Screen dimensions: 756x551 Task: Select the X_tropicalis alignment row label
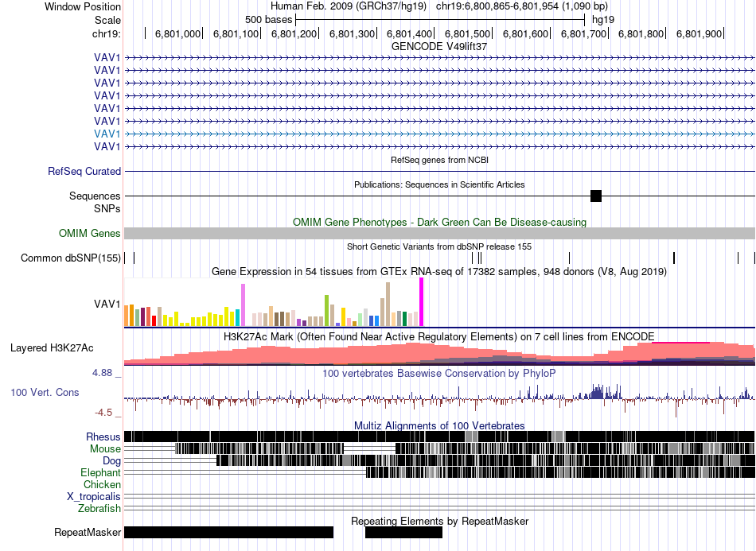[x=94, y=497]
